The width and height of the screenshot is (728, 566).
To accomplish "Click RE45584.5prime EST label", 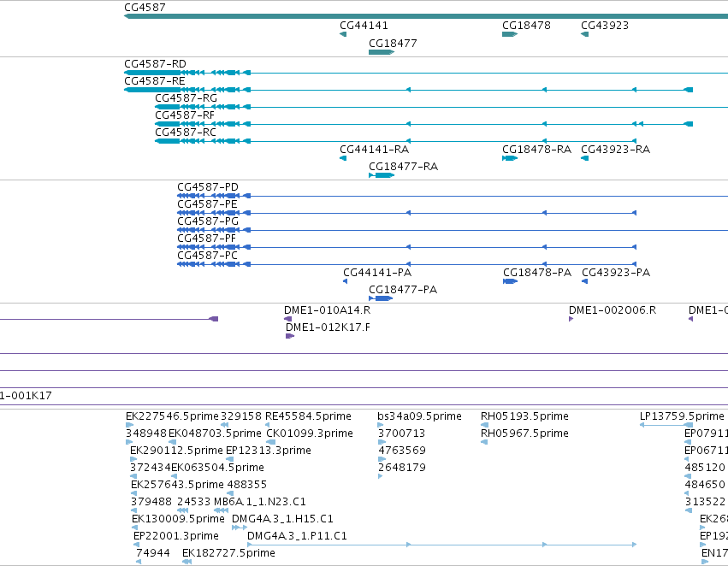I will [x=308, y=416].
